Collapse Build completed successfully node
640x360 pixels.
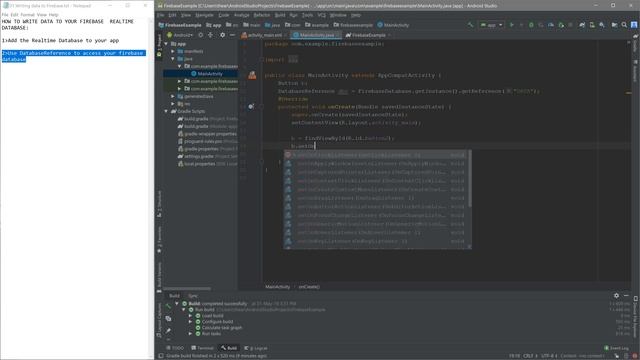[177, 304]
